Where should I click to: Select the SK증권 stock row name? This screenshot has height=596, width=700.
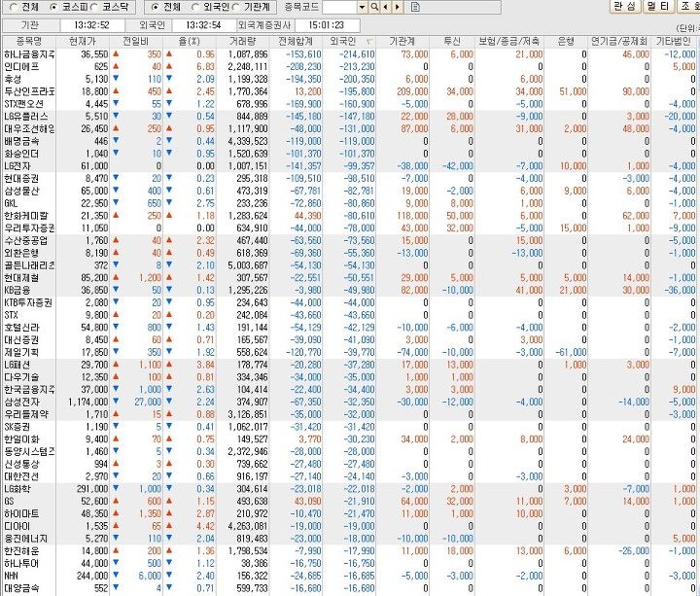(17, 427)
